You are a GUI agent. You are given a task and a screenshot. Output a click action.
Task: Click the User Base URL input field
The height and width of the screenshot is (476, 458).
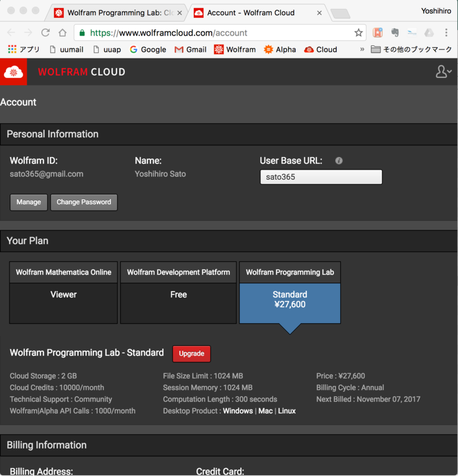click(321, 177)
